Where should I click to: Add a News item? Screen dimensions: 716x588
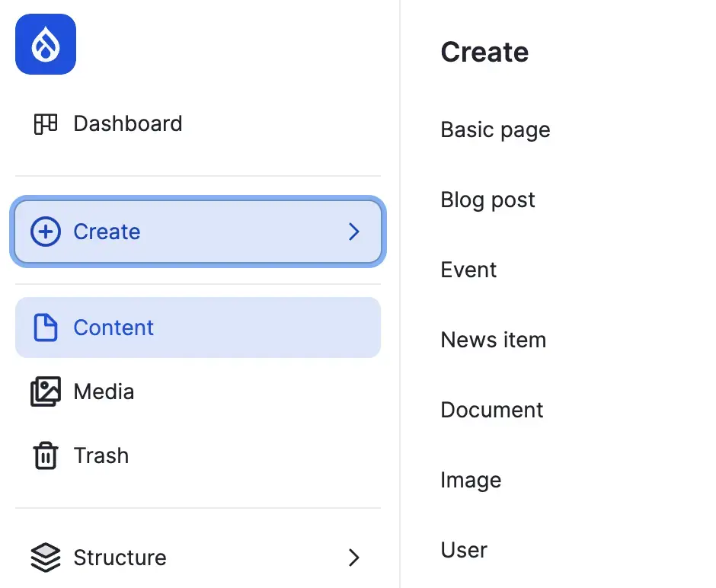493,340
